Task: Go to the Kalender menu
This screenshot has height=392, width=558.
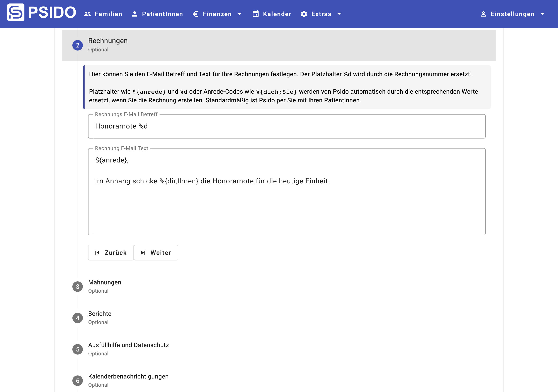Action: (x=277, y=14)
